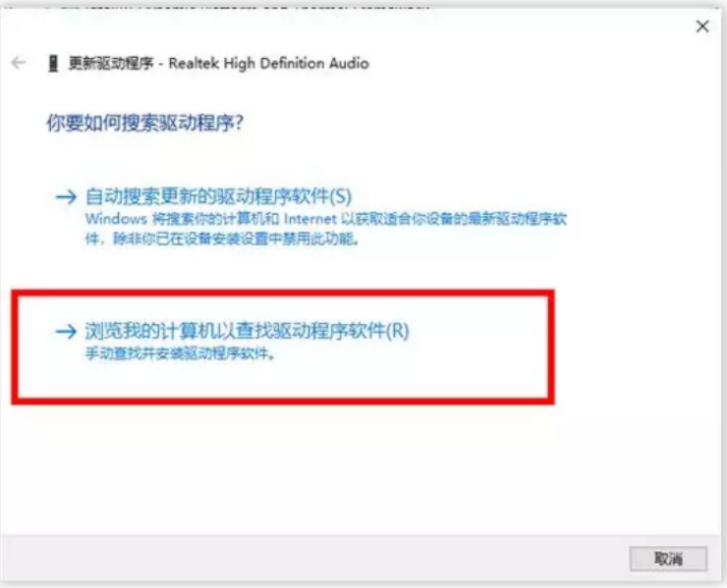Click the 取消 button

[668, 559]
